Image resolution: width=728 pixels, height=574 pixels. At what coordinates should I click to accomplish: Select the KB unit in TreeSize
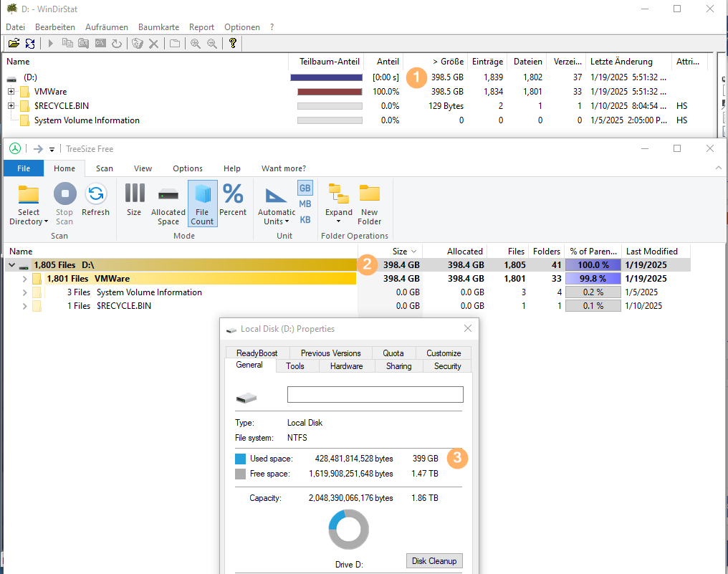click(x=305, y=220)
